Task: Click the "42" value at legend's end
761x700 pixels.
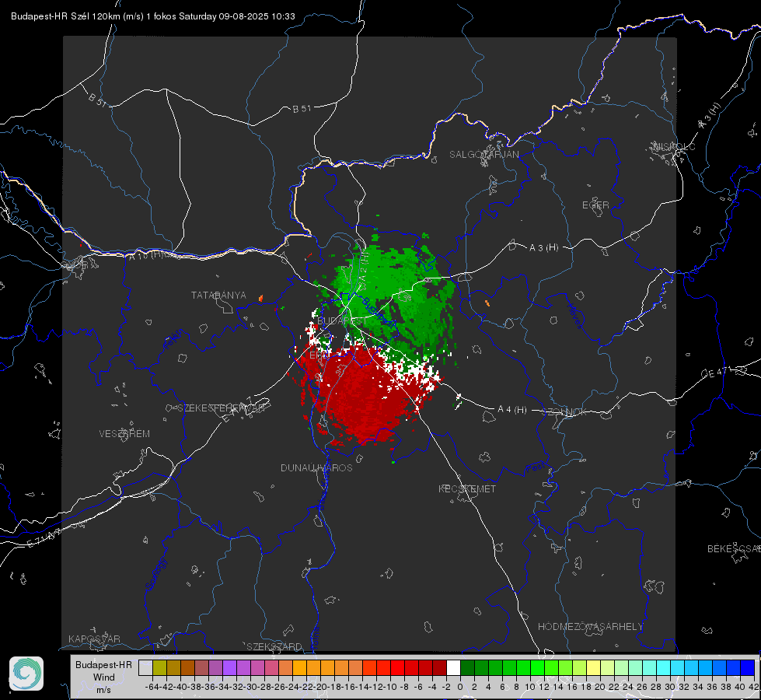Action: click(x=753, y=687)
